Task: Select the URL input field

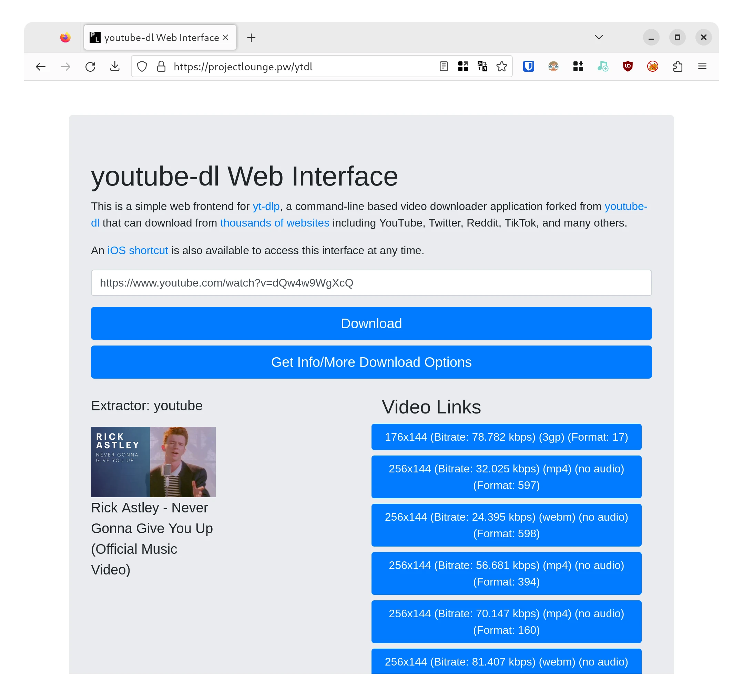Action: click(x=371, y=283)
